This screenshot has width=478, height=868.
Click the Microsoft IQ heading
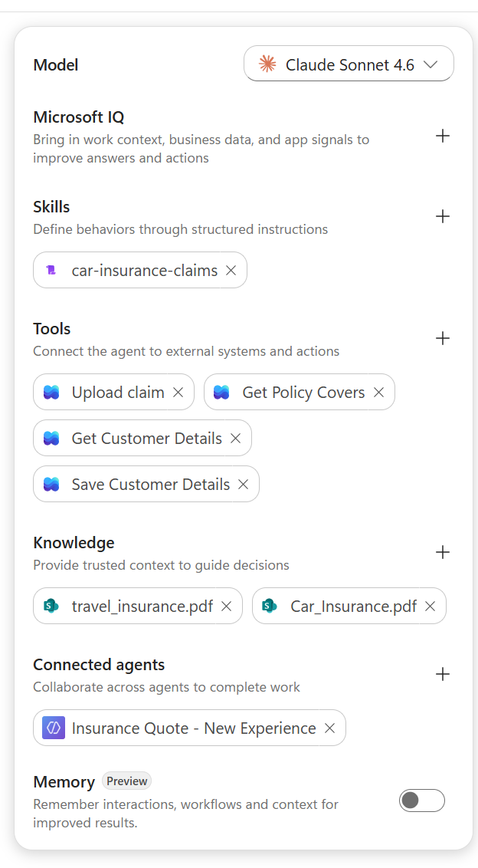tap(79, 117)
